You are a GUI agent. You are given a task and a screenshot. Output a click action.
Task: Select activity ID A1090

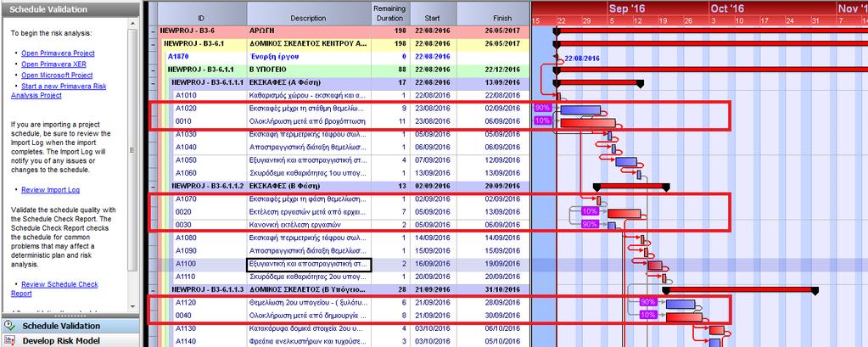tap(186, 250)
